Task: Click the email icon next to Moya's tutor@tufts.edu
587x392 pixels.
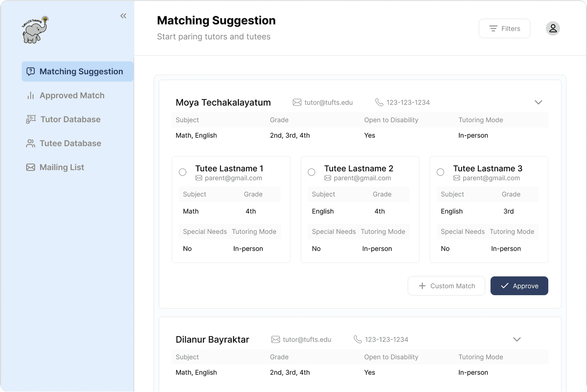Action: tap(297, 102)
